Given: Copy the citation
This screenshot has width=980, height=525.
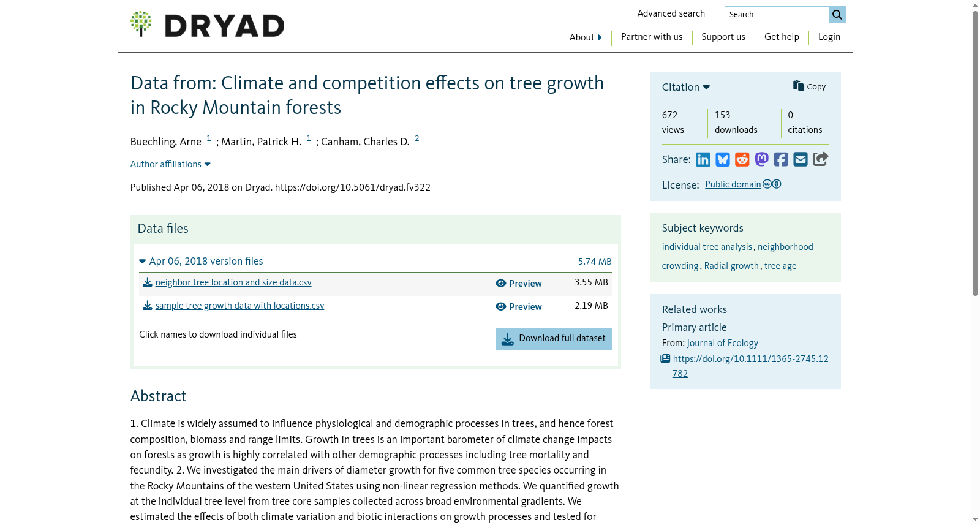Looking at the screenshot, I should (809, 86).
